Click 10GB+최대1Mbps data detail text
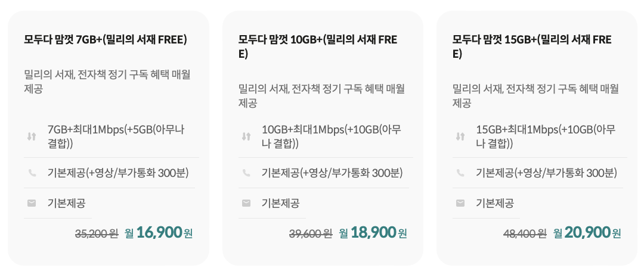 click(x=332, y=137)
